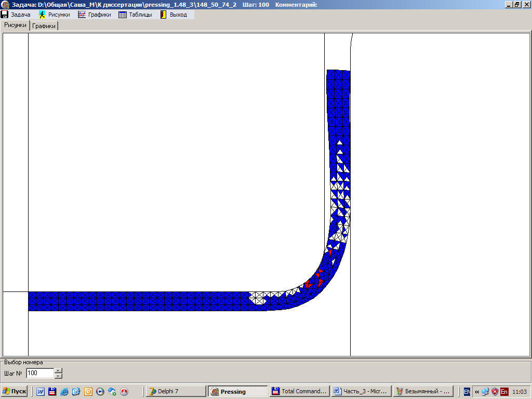532x399 pixels.
Task: Switch to Total Commander taskbar window
Action: tap(300, 391)
